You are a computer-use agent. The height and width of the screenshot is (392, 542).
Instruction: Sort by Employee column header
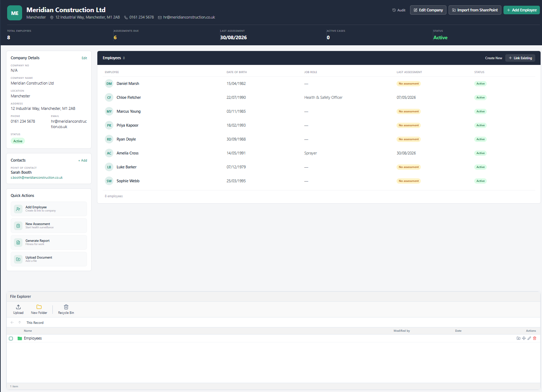pos(112,72)
